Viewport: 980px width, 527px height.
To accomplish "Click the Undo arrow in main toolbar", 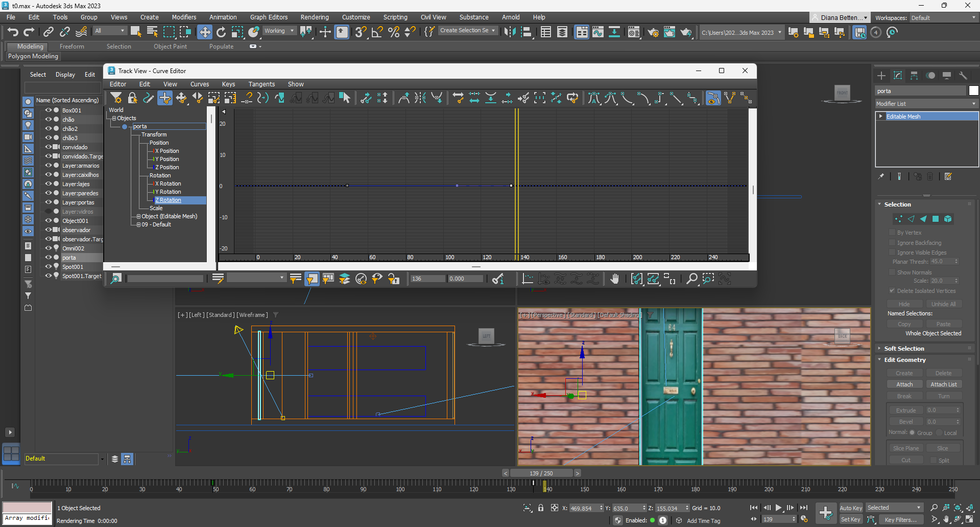I will click(x=13, y=32).
